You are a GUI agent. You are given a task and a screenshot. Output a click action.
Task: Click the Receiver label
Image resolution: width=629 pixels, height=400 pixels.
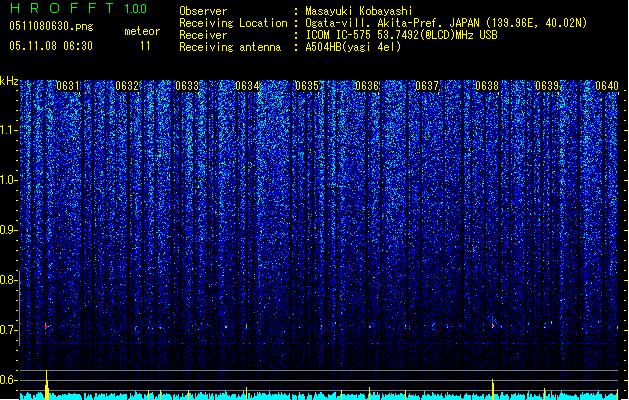click(x=203, y=35)
